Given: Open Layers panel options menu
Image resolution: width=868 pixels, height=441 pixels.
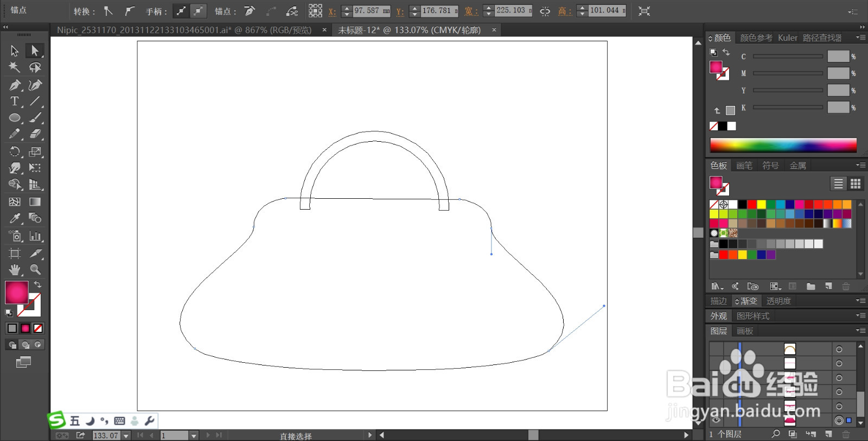Looking at the screenshot, I should click(x=860, y=330).
